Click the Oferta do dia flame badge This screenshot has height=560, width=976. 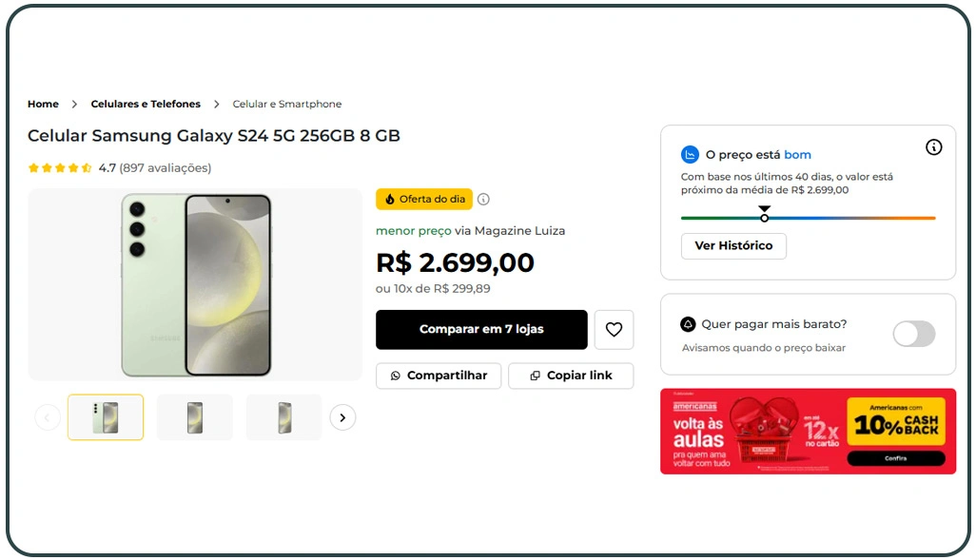tap(424, 200)
